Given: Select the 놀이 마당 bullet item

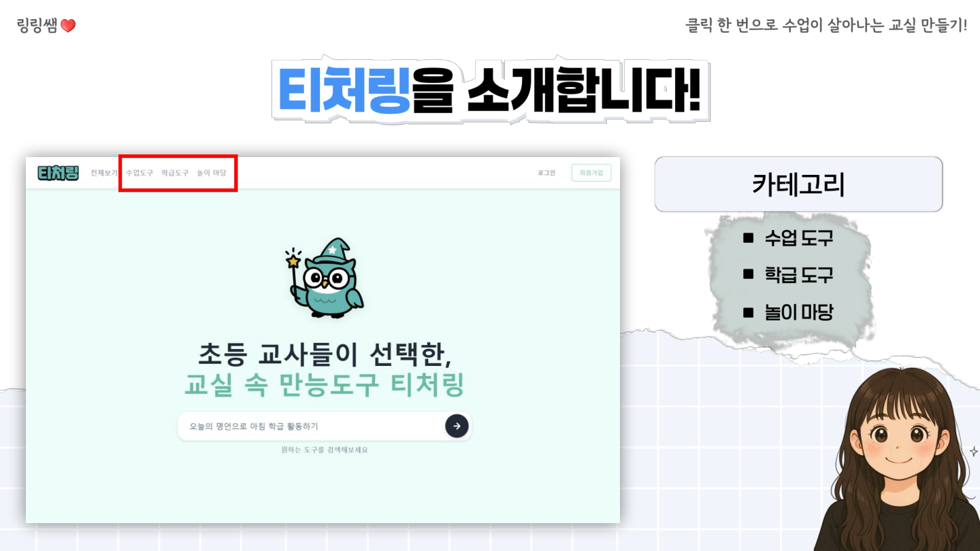Looking at the screenshot, I should [788, 312].
